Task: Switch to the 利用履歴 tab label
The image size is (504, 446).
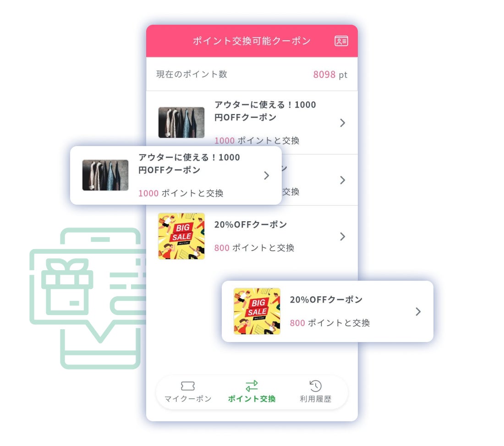Action: [315, 399]
